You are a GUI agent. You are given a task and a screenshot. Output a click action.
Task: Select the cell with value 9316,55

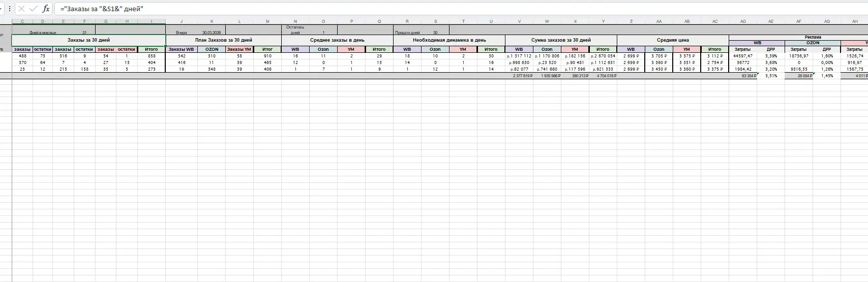799,69
